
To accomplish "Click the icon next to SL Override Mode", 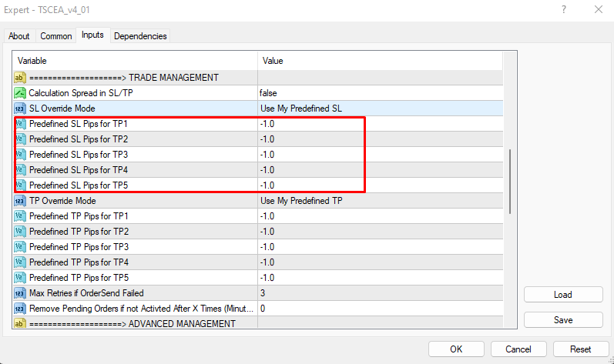I will 20,109.
